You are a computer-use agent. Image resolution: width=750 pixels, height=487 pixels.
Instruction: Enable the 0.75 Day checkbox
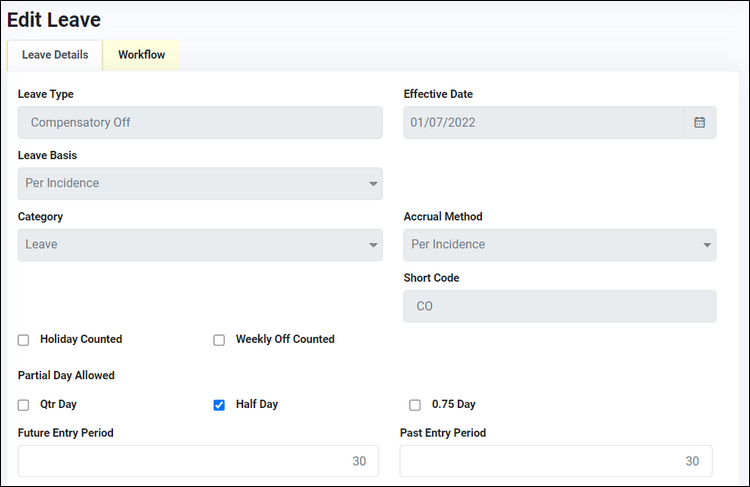[x=415, y=405]
